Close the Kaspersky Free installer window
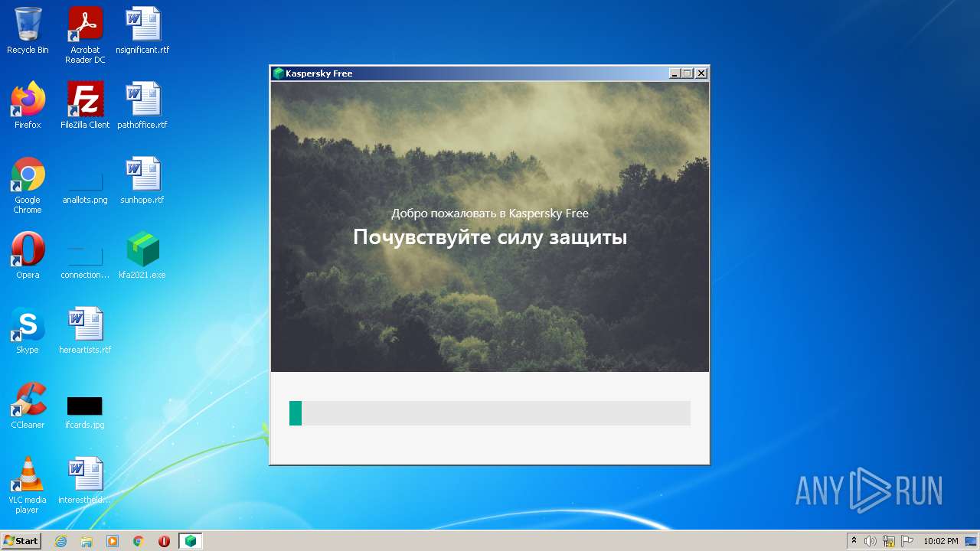This screenshot has width=980, height=551. 701,73
